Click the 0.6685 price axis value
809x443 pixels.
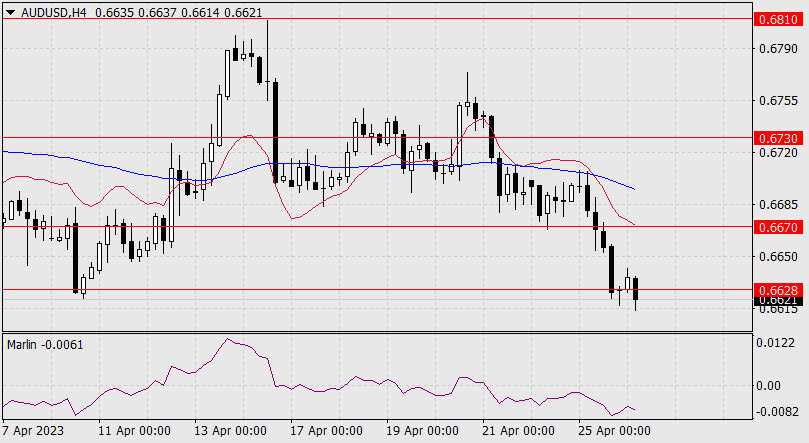click(x=778, y=205)
